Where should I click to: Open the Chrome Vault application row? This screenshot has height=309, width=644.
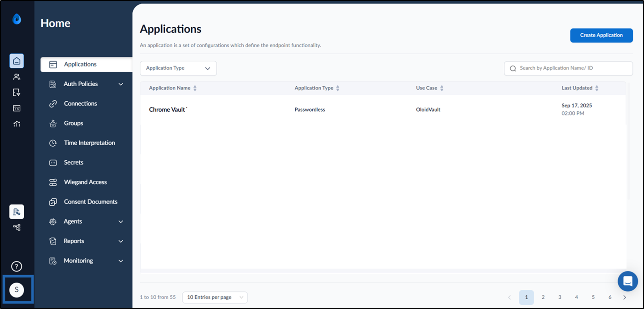383,110
